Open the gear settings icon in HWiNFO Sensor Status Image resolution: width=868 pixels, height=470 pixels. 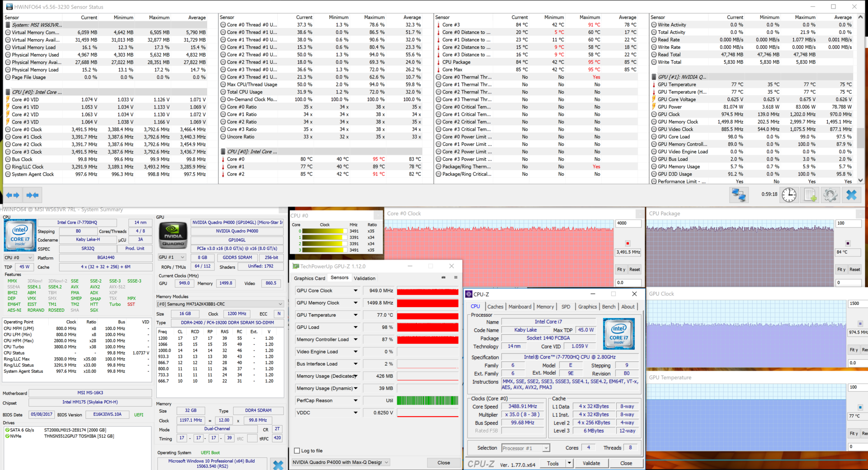pos(830,195)
